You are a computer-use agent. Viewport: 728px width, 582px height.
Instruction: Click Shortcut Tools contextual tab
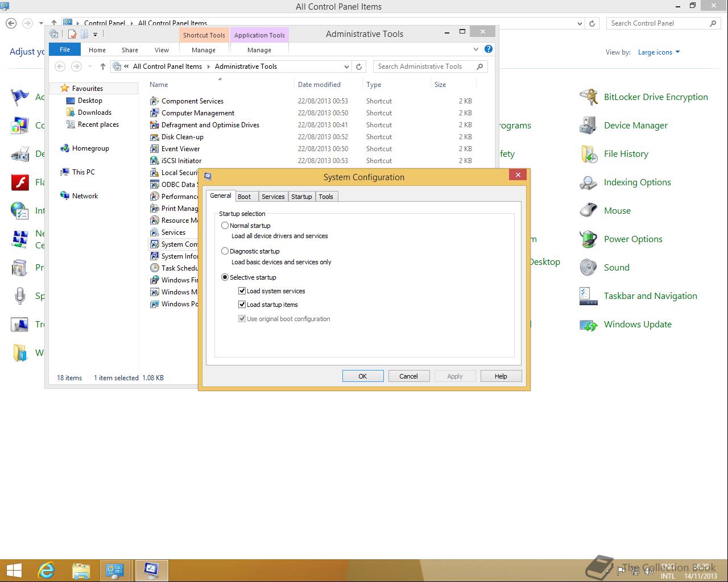tap(204, 35)
